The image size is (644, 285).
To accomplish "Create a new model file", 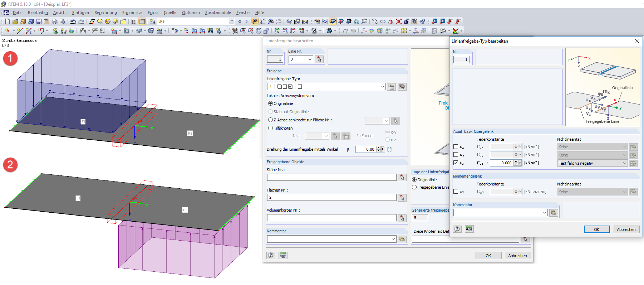I will pos(8,21).
